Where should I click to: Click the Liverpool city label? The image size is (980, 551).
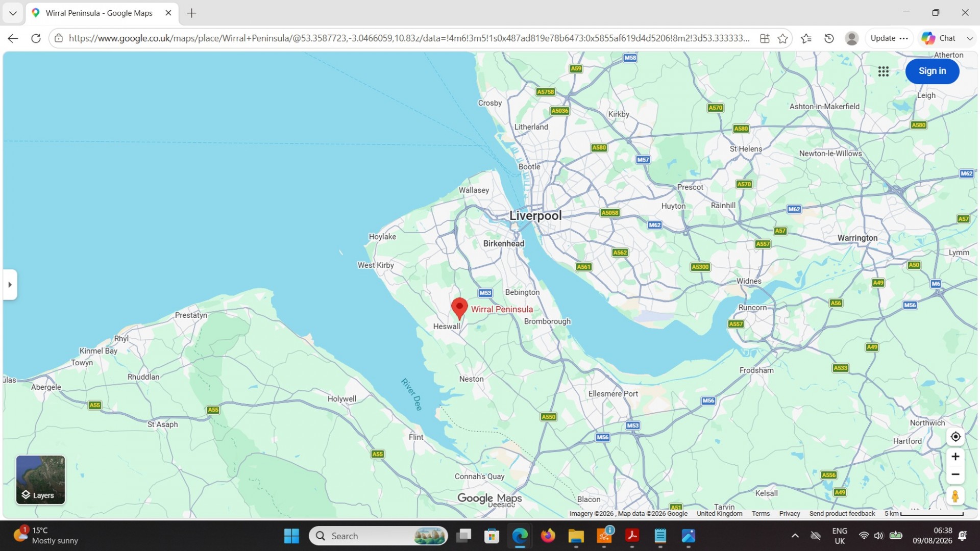coord(535,216)
